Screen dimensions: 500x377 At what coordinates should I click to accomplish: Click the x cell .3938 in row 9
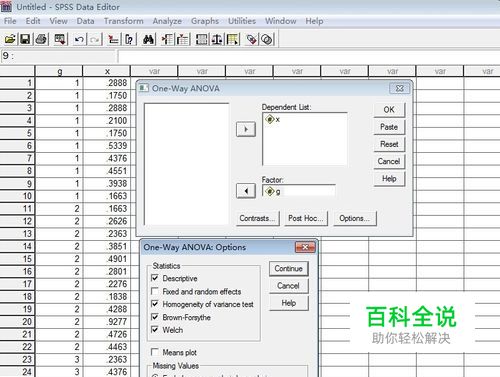(x=107, y=183)
